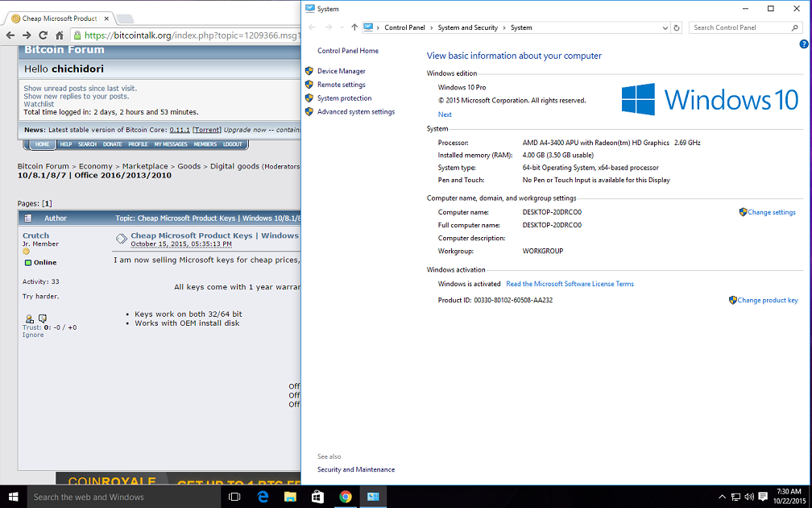Reload the bitcointalk page in Chrome
812x508 pixels.
click(x=43, y=35)
